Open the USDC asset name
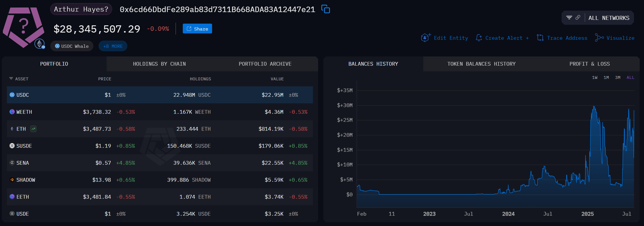The width and height of the screenshot is (644, 226). [x=23, y=95]
